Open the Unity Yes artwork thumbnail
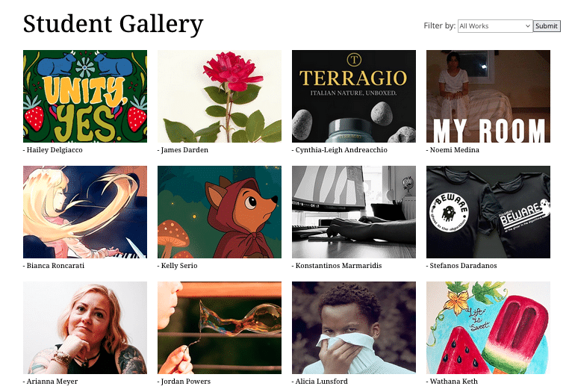 (85, 96)
